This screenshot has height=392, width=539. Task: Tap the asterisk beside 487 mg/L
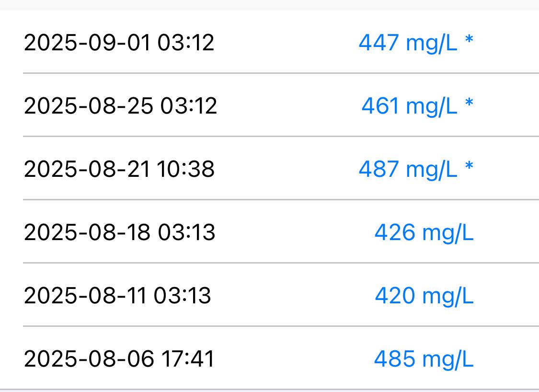(469, 166)
